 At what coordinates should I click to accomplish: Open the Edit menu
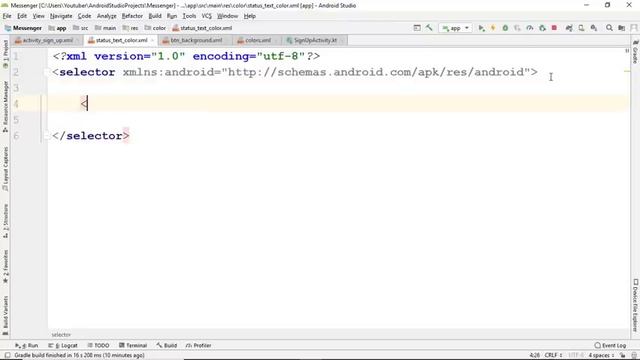tap(22, 16)
